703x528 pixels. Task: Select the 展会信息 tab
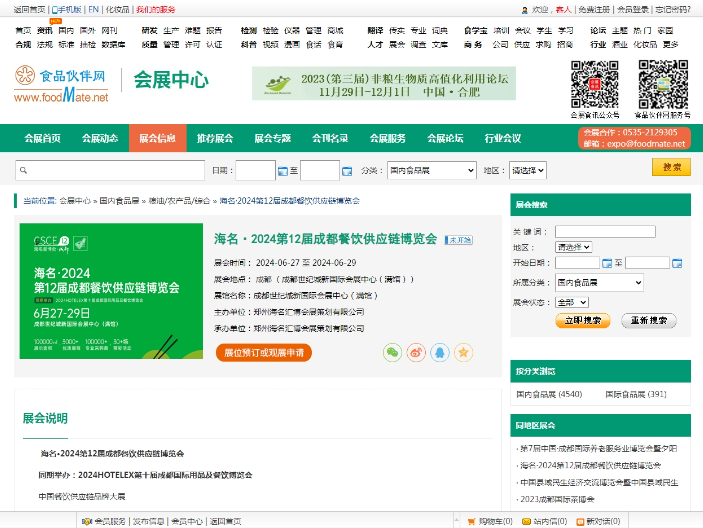[157, 138]
